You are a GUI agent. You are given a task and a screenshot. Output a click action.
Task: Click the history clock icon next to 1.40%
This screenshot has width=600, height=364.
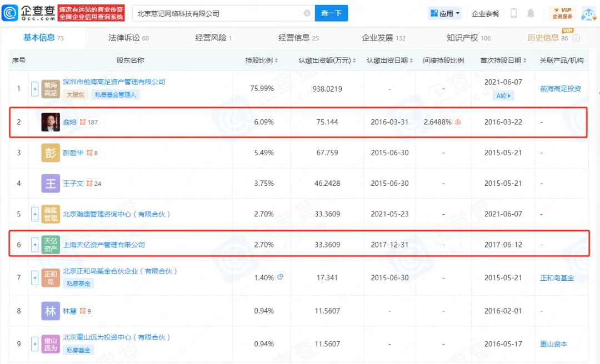pyautogui.click(x=281, y=277)
